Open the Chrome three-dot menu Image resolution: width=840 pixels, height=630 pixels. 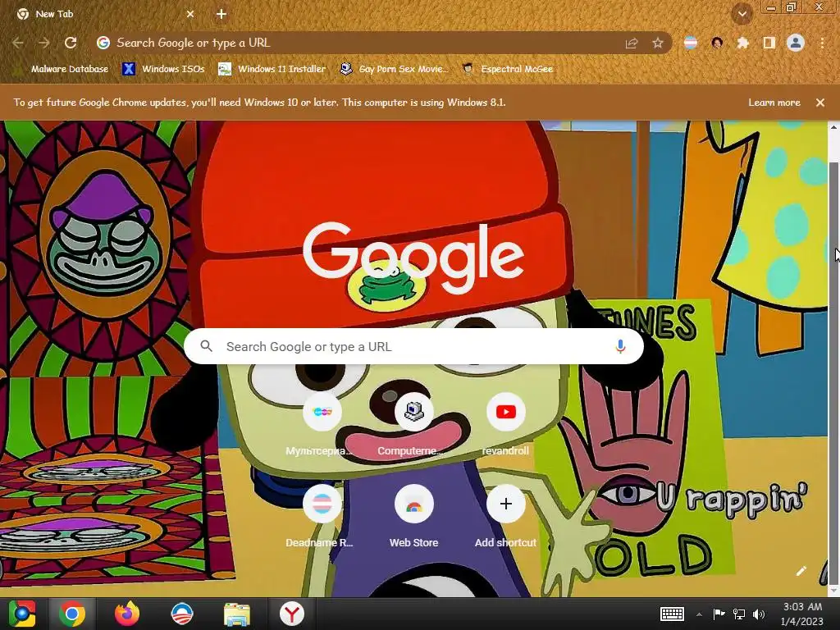point(822,43)
